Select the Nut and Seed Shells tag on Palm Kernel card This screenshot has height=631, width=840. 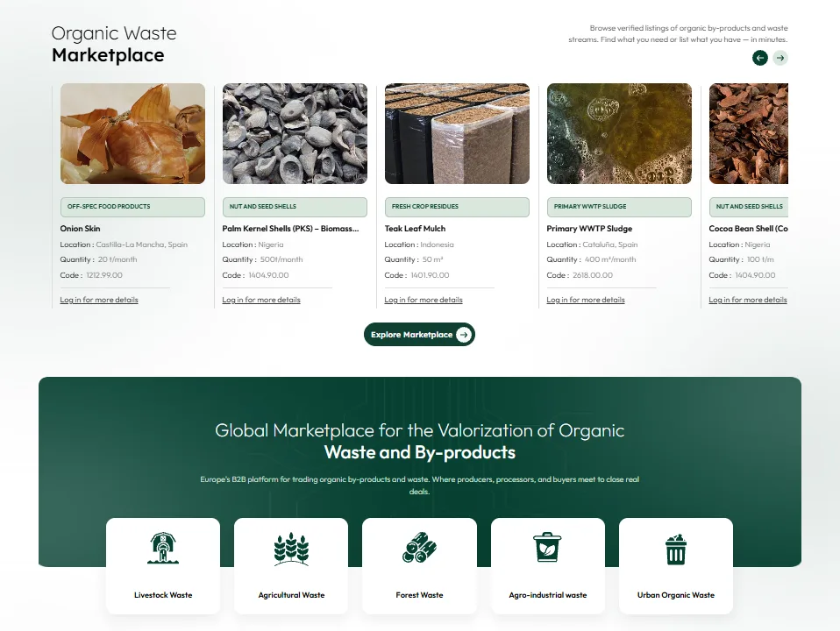coord(295,207)
